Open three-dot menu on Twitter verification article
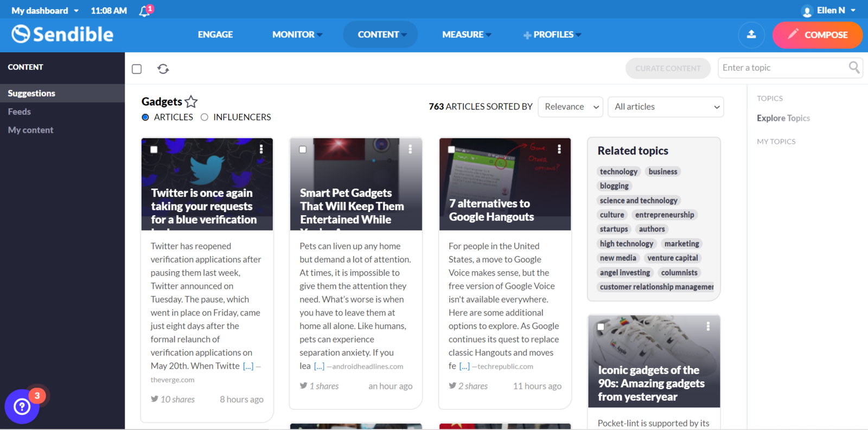Image resolution: width=868 pixels, height=430 pixels. pos(261,149)
